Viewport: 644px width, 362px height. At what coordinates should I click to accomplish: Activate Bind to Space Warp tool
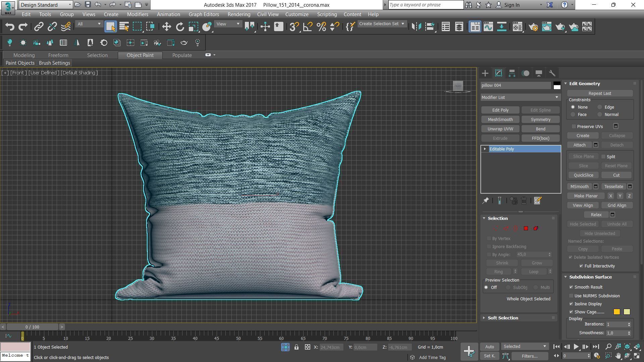pos(66,27)
